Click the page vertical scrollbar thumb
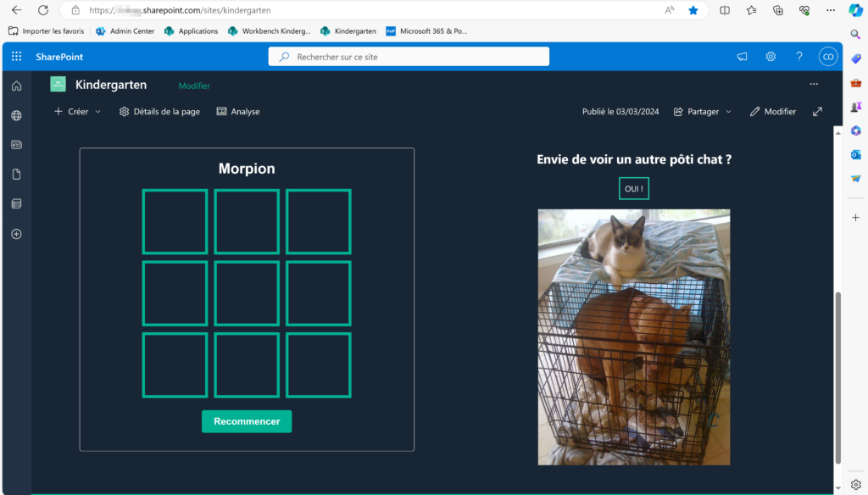Screen dimensions: 868x495 838,378
